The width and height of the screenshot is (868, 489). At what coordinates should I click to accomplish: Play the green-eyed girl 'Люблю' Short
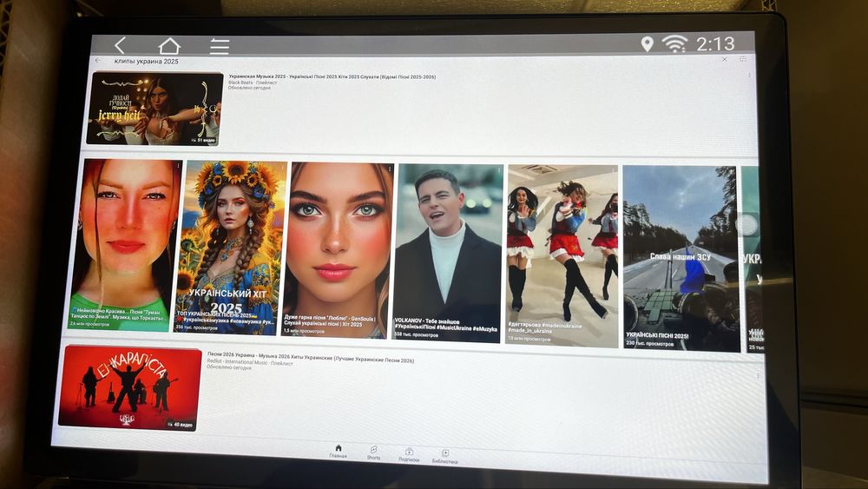(337, 250)
